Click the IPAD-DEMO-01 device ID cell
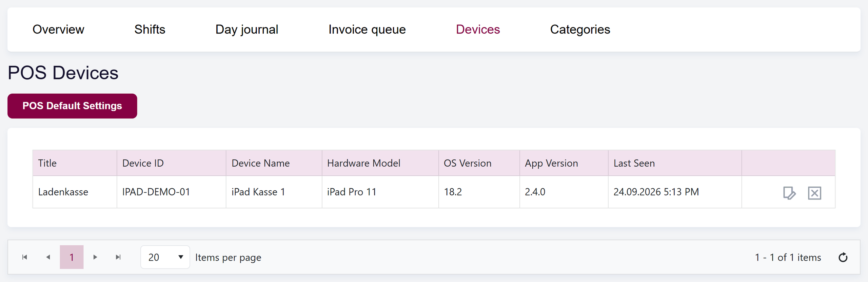 tap(172, 192)
